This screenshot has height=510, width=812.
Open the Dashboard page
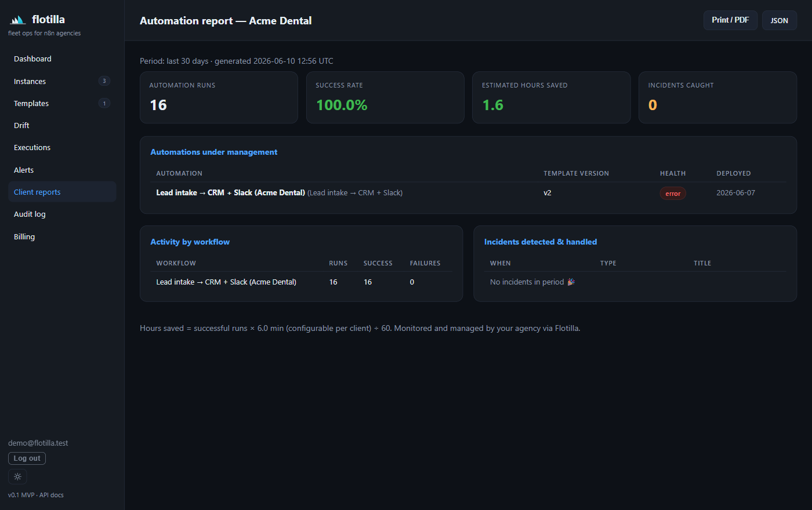(62, 59)
